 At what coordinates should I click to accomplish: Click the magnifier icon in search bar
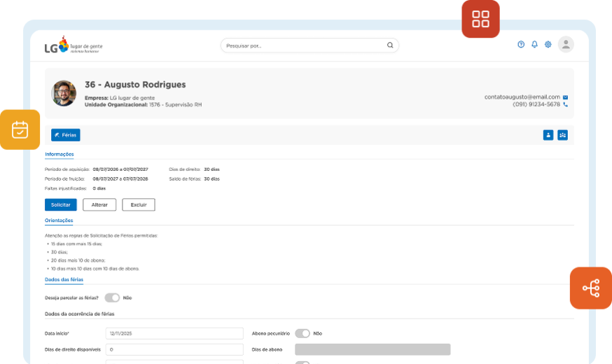(x=390, y=45)
